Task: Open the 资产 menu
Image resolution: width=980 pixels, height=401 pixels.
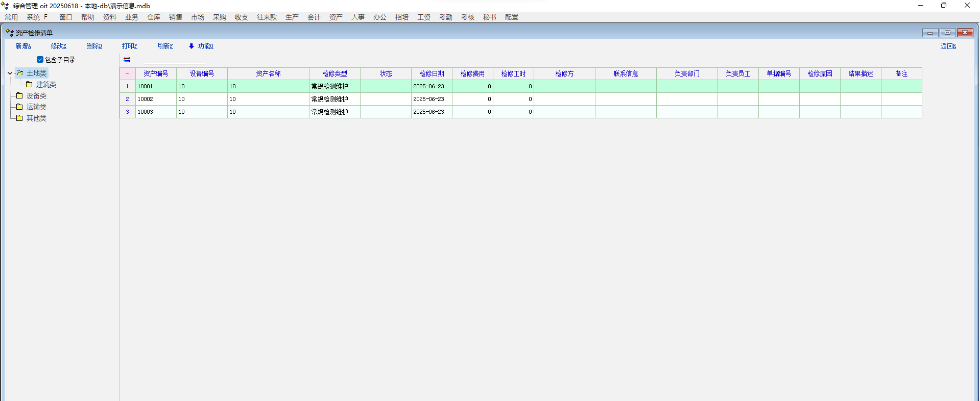Action: (336, 17)
